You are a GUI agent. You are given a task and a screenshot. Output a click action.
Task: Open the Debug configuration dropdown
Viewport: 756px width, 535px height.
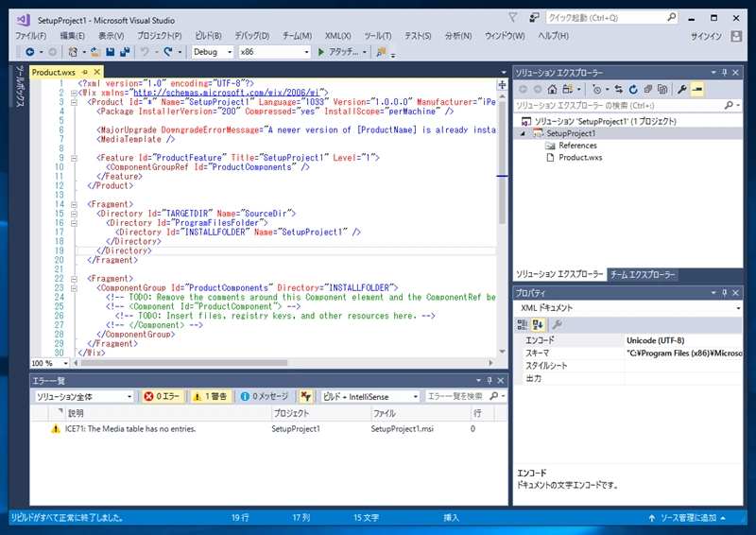point(212,52)
